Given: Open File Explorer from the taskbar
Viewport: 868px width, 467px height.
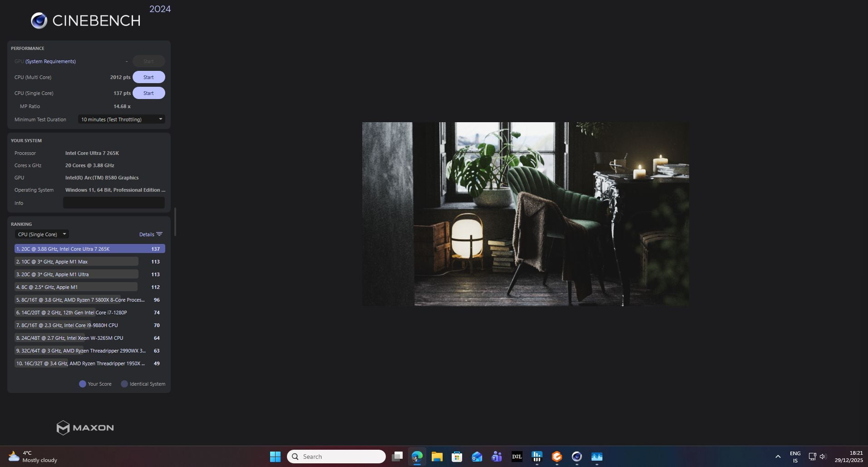Looking at the screenshot, I should coord(437,457).
